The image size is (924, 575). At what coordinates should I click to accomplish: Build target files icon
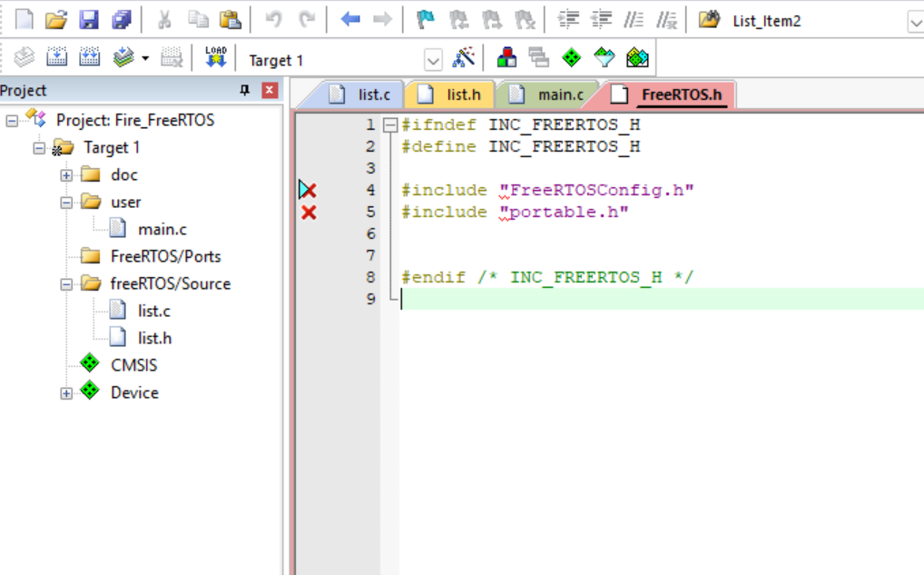coord(56,57)
